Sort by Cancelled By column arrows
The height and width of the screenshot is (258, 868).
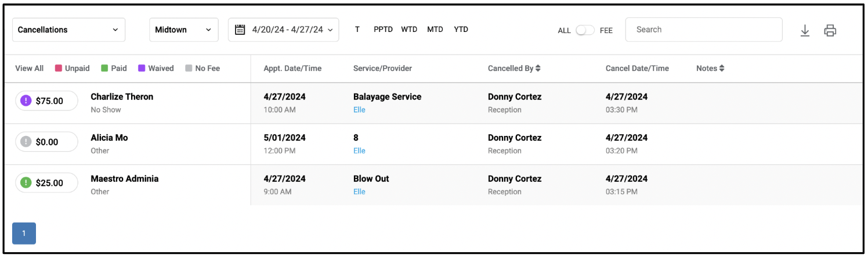(x=538, y=69)
